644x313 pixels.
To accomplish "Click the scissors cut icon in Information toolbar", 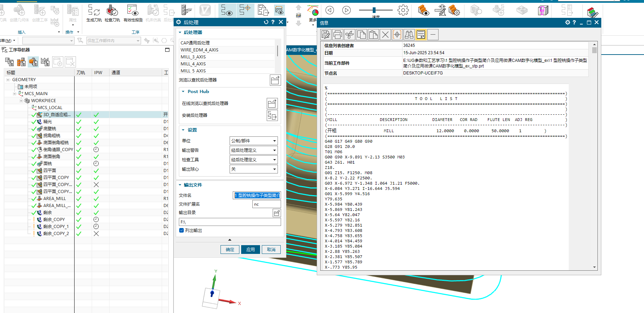I will (349, 35).
